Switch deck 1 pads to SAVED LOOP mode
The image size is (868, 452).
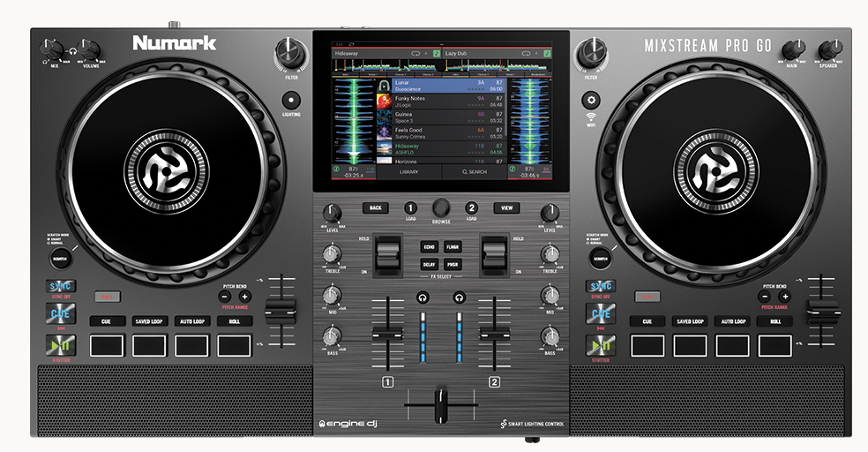point(149,321)
